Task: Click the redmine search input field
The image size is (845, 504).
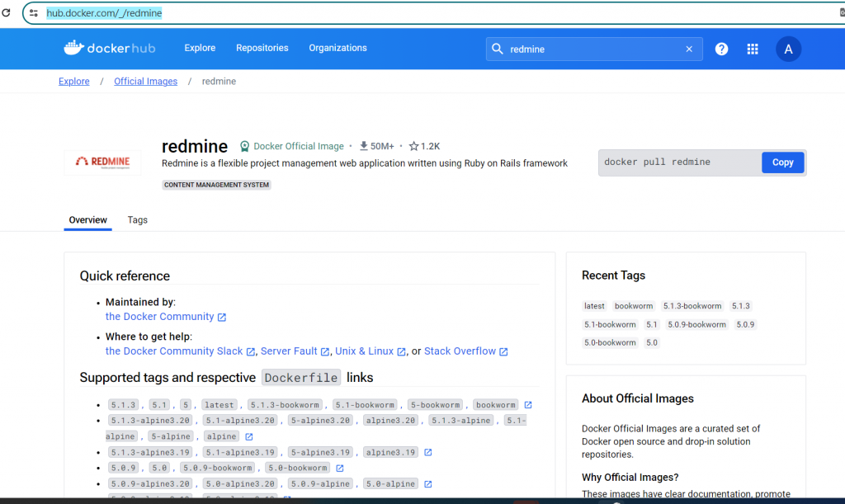Action: click(x=592, y=49)
